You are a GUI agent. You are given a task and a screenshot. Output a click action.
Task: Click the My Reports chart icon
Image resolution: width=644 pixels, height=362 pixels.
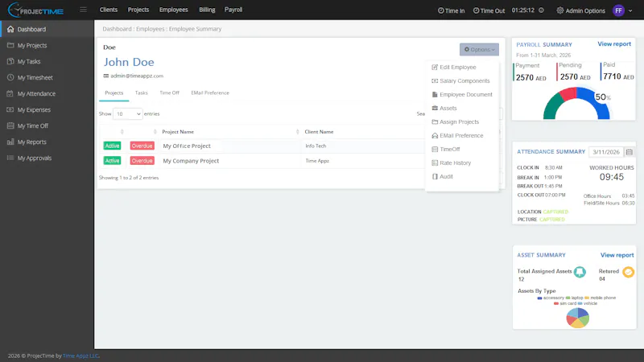(10, 142)
